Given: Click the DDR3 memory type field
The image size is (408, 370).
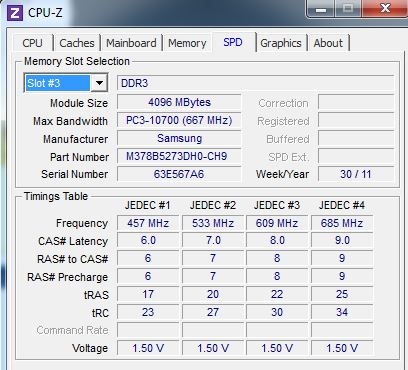Looking at the screenshot, I should (255, 83).
